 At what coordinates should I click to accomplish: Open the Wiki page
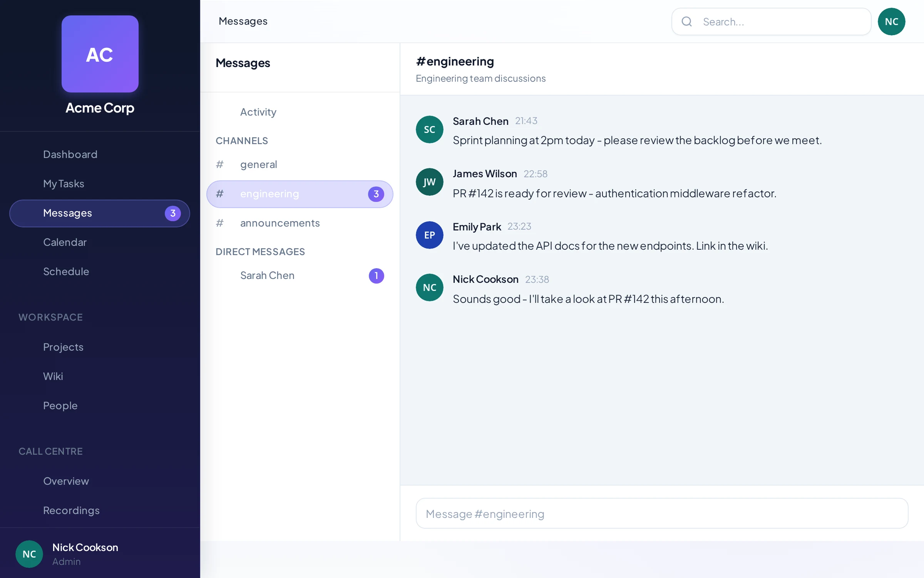point(100,376)
